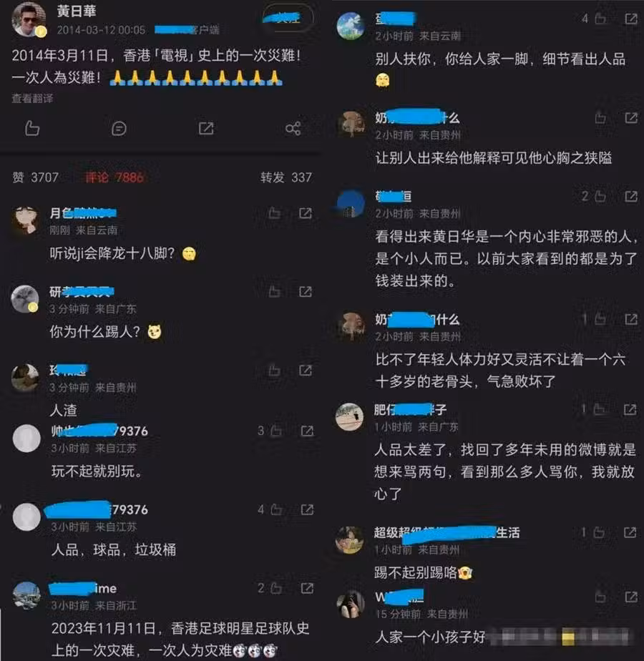Switch to the 转发 337 tab
The width and height of the screenshot is (644, 661).
click(286, 177)
